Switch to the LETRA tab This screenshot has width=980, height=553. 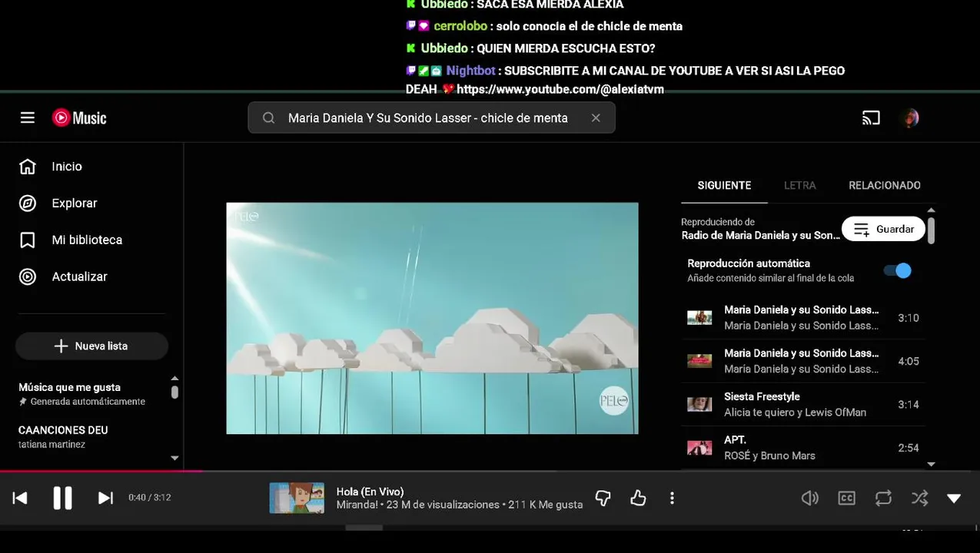click(x=800, y=185)
